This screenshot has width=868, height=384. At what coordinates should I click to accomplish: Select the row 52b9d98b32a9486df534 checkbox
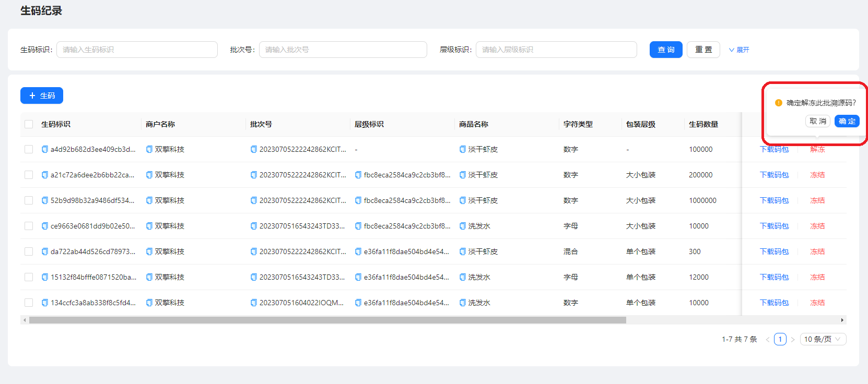[29, 200]
